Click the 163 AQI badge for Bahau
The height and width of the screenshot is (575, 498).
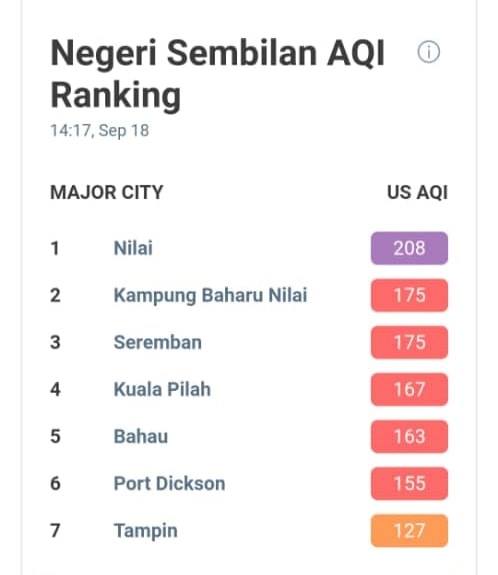click(409, 437)
